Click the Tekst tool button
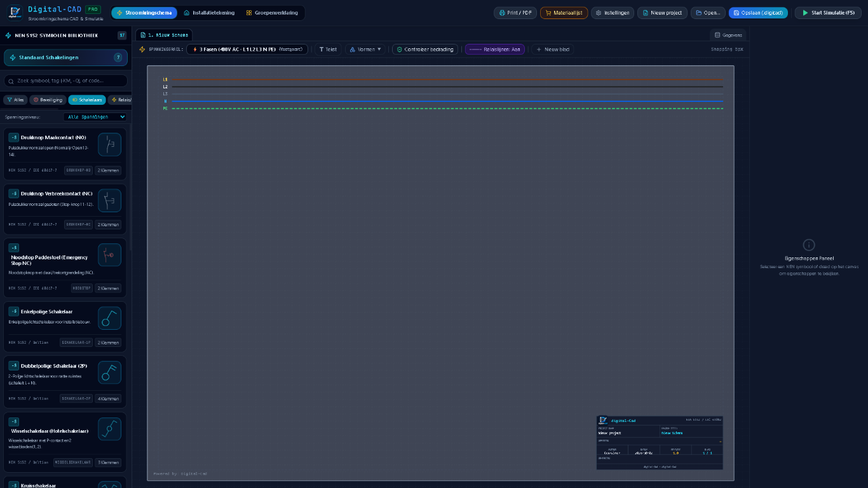 (x=328, y=49)
